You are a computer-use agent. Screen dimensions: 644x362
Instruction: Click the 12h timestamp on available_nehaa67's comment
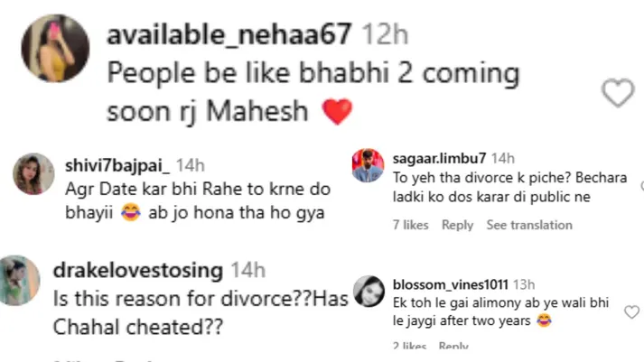click(x=385, y=35)
